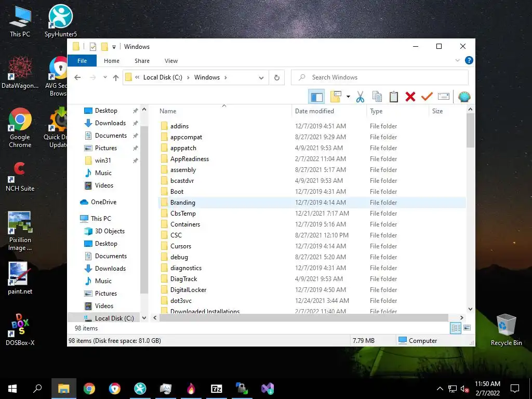Switch to the Home ribbon tab

pyautogui.click(x=112, y=61)
